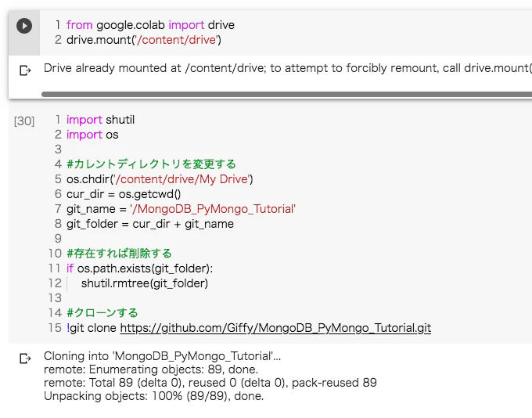
Task: Click the comment "#カレントディレクトリを変更する"
Action: (151, 164)
